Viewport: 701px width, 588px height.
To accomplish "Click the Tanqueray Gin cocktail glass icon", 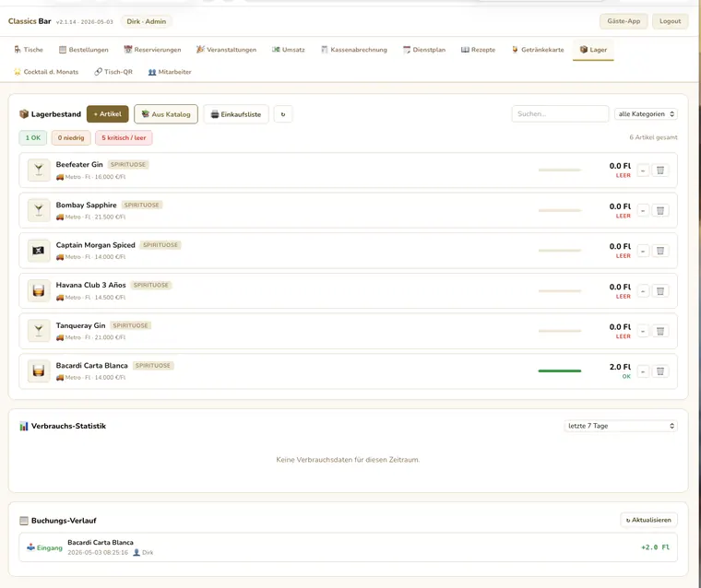I will [39, 331].
